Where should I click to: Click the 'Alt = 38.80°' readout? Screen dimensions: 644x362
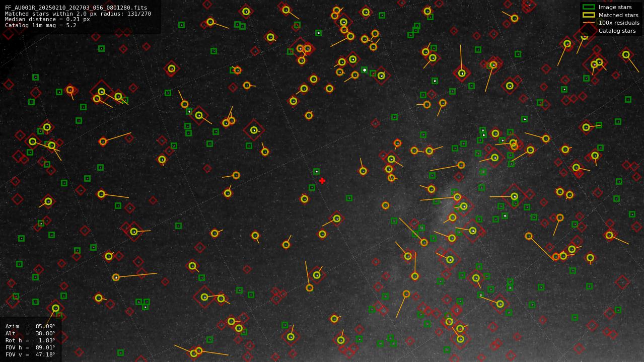30,333
